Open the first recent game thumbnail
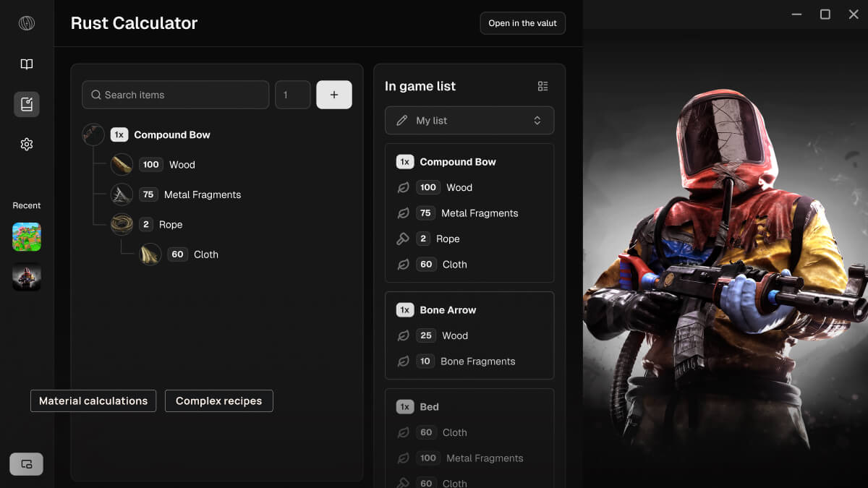 (x=27, y=237)
